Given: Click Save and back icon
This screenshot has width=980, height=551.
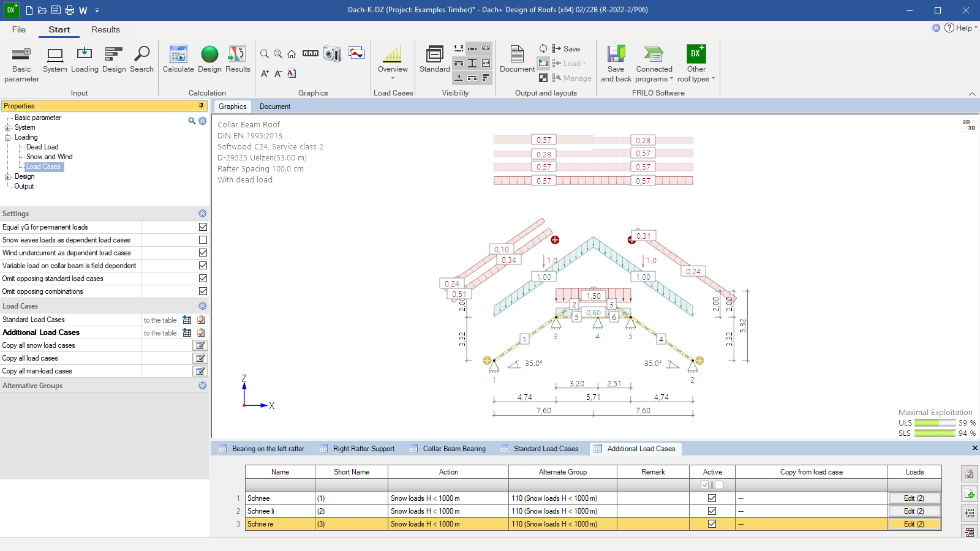Looking at the screenshot, I should (x=616, y=64).
